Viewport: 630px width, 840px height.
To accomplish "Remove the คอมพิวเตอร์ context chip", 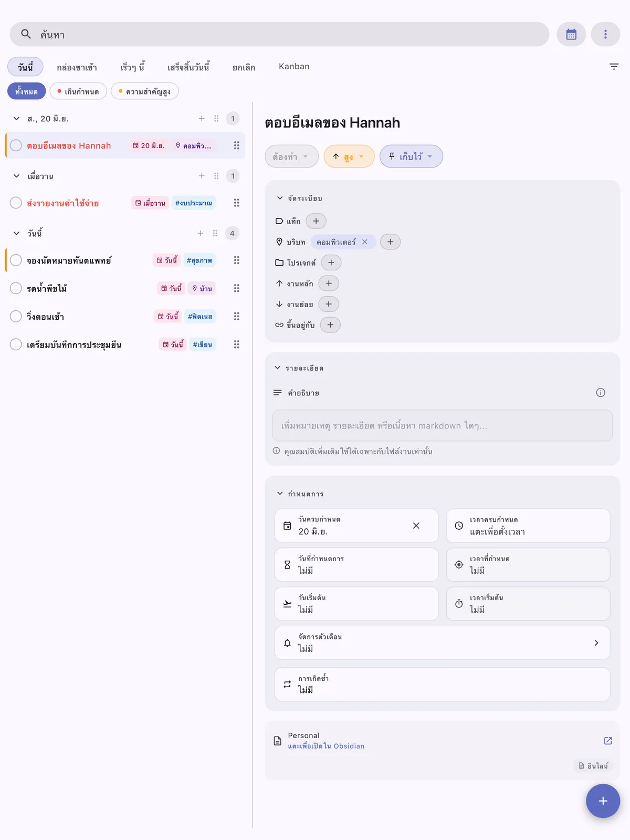I will click(x=365, y=242).
